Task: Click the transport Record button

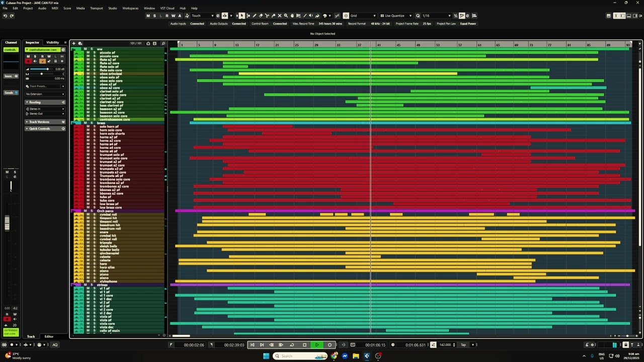Action: tap(330, 344)
